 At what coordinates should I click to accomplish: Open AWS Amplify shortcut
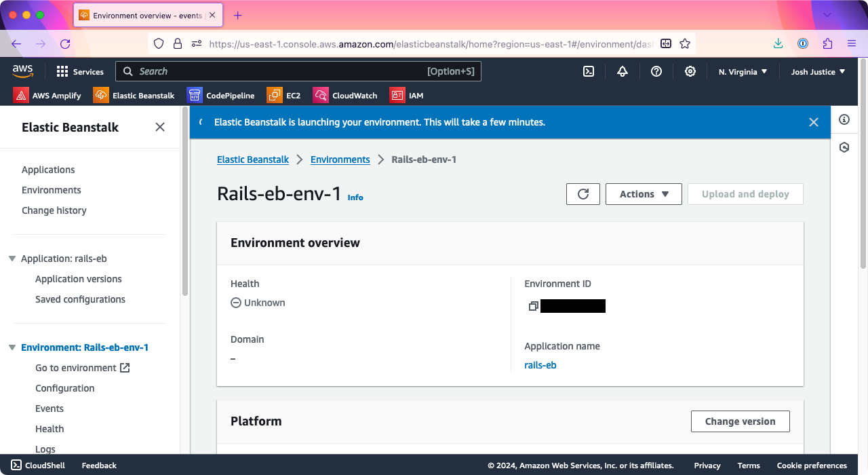click(47, 95)
